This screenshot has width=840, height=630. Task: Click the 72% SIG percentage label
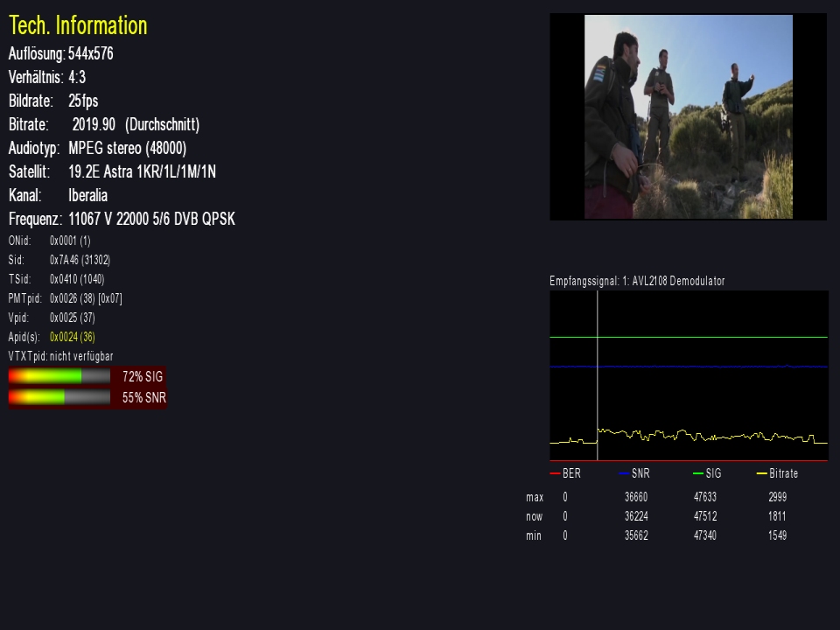(143, 376)
